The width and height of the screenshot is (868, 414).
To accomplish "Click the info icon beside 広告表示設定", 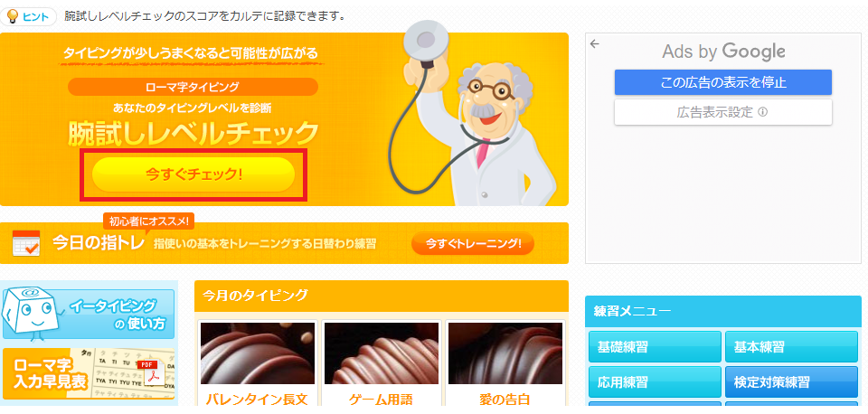I will point(762,112).
